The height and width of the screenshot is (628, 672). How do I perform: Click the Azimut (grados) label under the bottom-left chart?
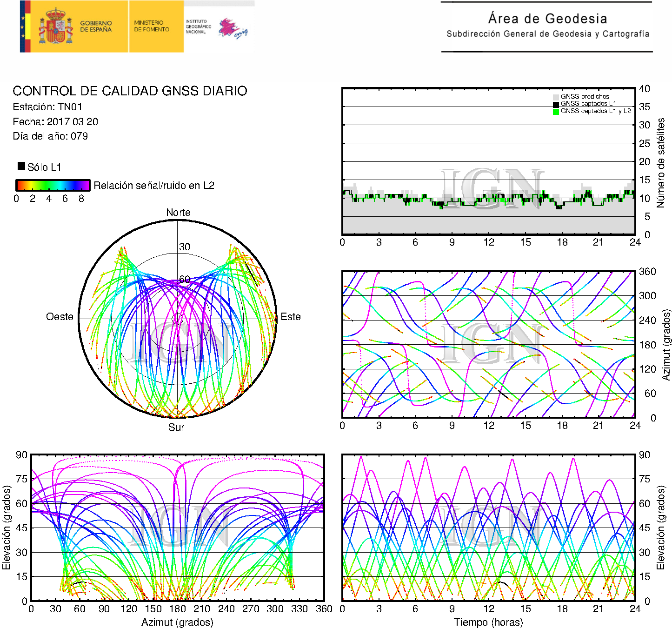tap(177, 622)
